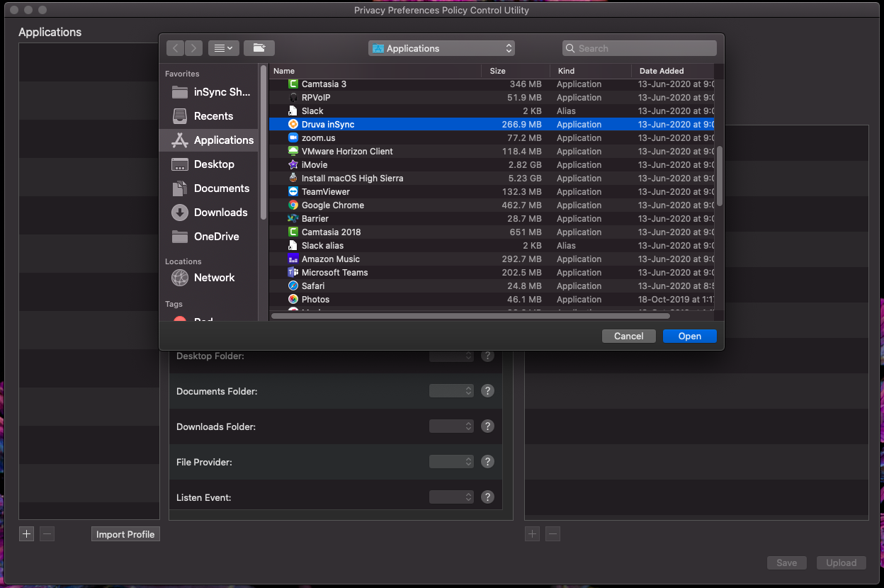This screenshot has width=884, height=588.
Task: Go back in the file dialog
Action: pyautogui.click(x=176, y=48)
